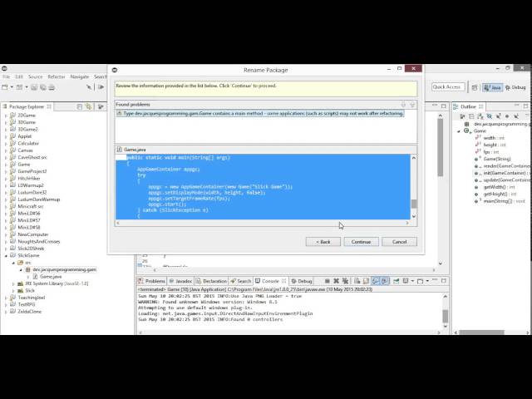Click Continue in the Rename Package dialog
Screen dimensions: 532x399
pyautogui.click(x=361, y=242)
